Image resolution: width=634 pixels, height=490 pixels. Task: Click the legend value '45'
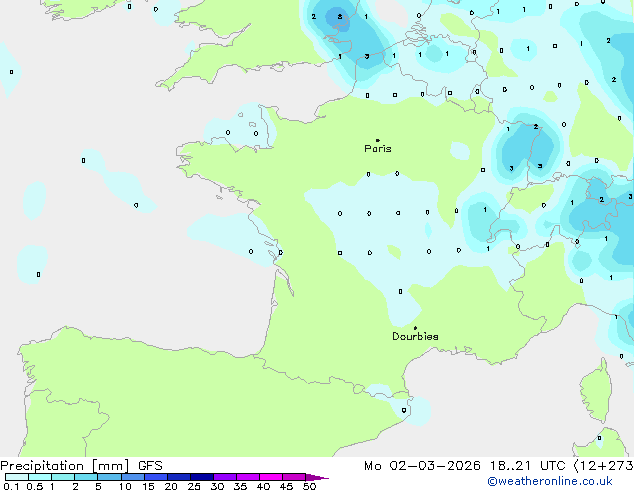pyautogui.click(x=286, y=486)
